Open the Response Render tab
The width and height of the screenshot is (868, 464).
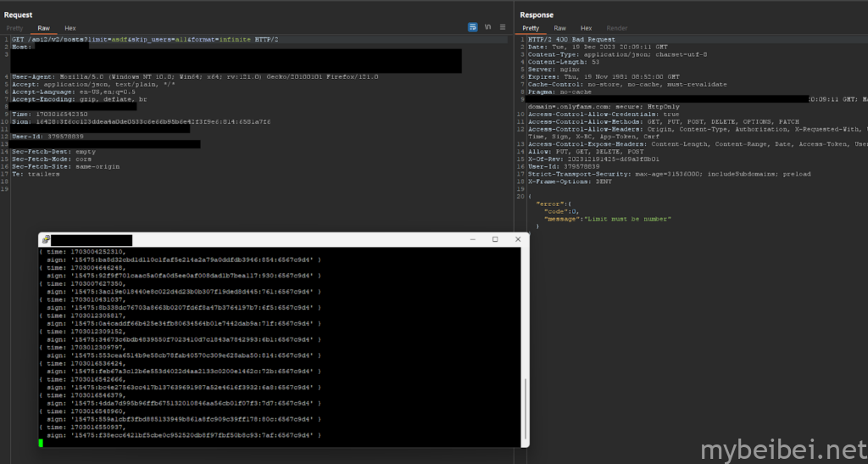617,28
